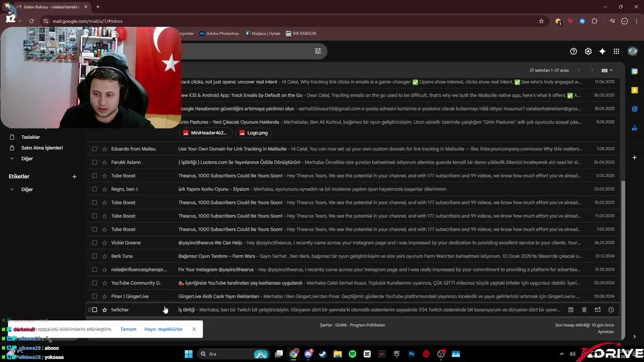
Task: Mark the twitcher email as unread
Action: 598,310
